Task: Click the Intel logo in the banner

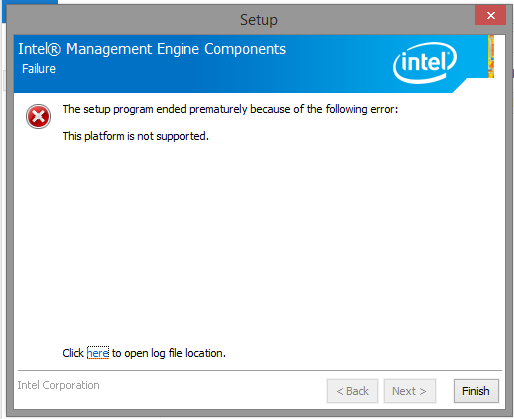Action: pos(425,63)
